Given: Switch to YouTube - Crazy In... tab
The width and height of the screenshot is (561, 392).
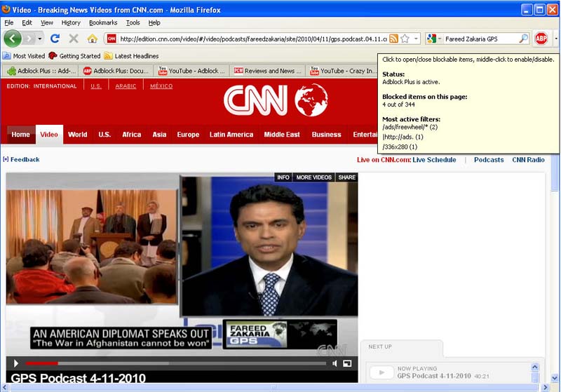Looking at the screenshot, I should click(x=343, y=71).
